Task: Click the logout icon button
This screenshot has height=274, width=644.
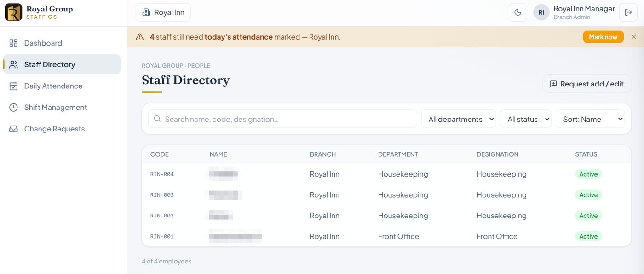Action: click(x=628, y=12)
